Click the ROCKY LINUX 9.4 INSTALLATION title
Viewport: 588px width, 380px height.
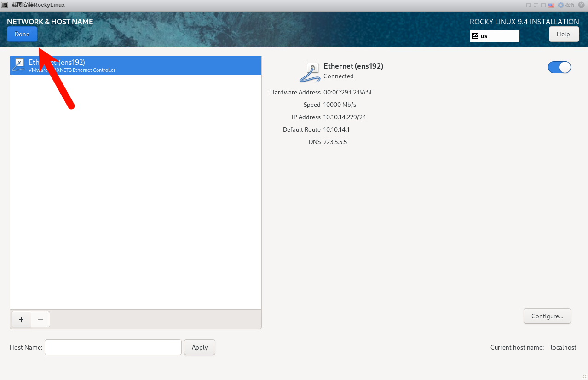525,22
